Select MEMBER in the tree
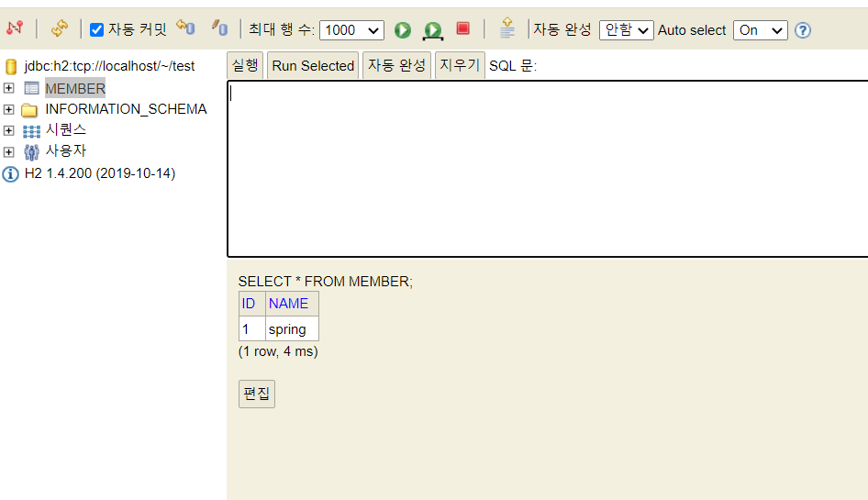 pyautogui.click(x=75, y=89)
